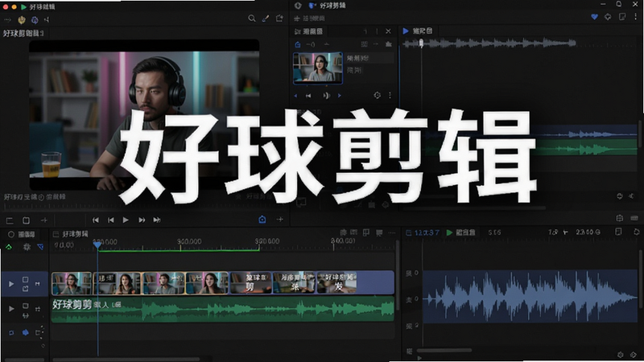Click the blue circular icon beside the gold emblem
The image size is (644, 362).
(35, 19)
